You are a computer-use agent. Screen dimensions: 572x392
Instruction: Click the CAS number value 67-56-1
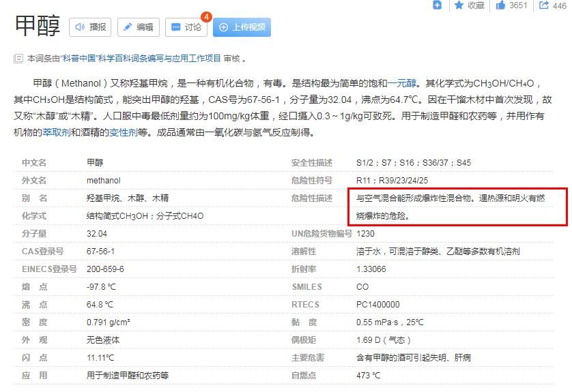(x=101, y=252)
